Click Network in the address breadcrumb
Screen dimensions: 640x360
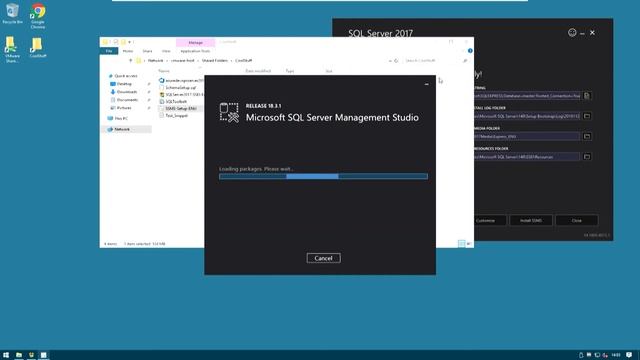click(155, 60)
